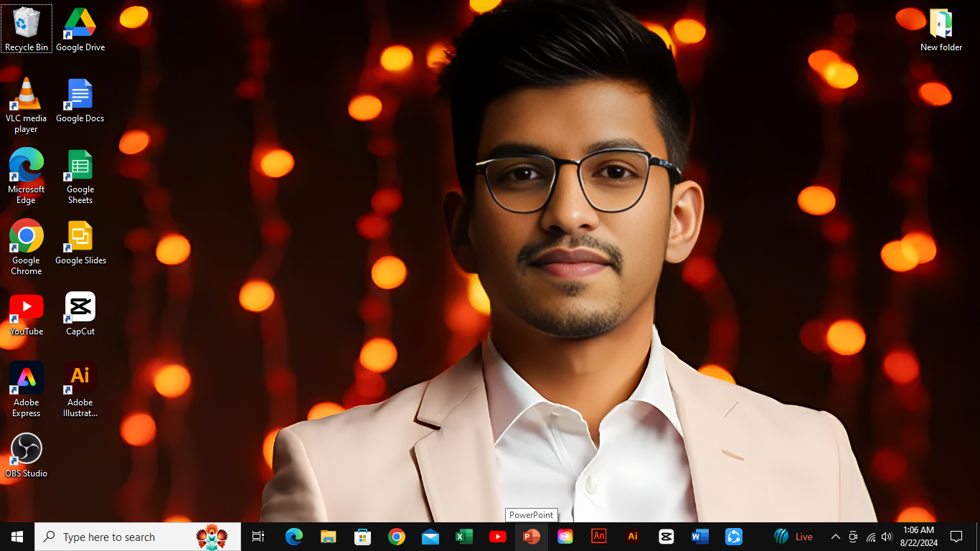Show hidden system tray icons

835,537
